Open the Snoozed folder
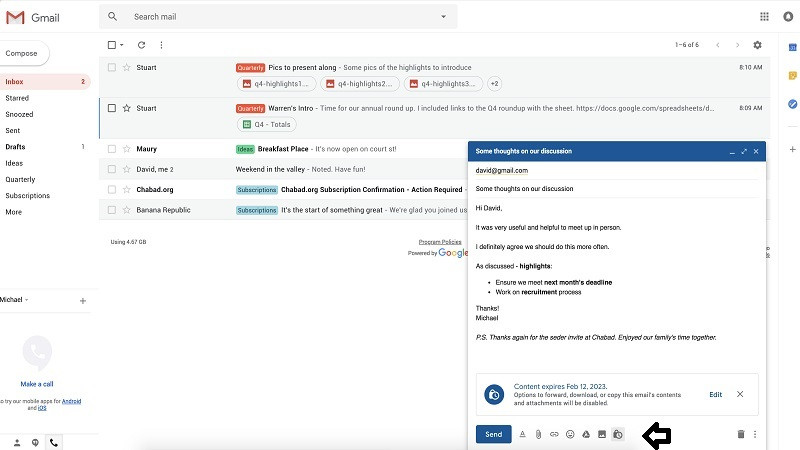This screenshot has width=800, height=450. coord(19,114)
